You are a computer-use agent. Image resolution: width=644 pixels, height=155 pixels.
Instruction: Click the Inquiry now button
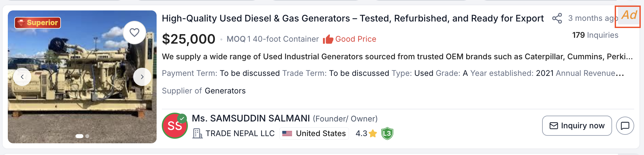(x=577, y=126)
